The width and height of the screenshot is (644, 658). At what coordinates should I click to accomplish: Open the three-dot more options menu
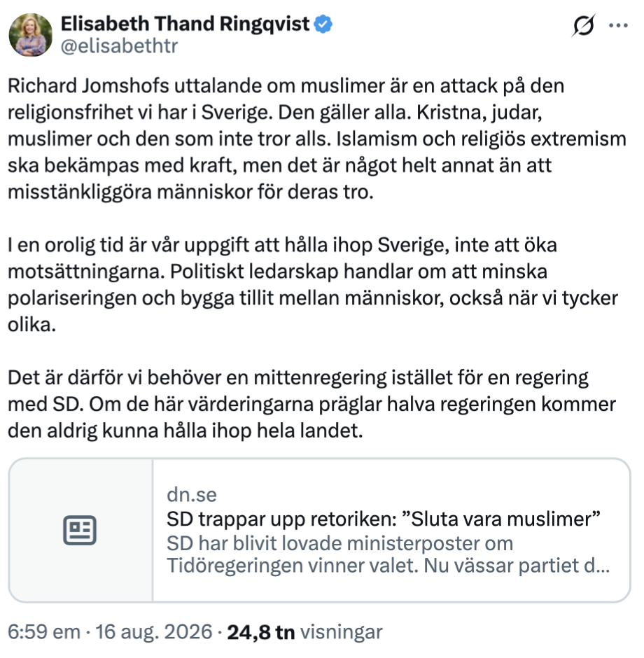(x=618, y=26)
